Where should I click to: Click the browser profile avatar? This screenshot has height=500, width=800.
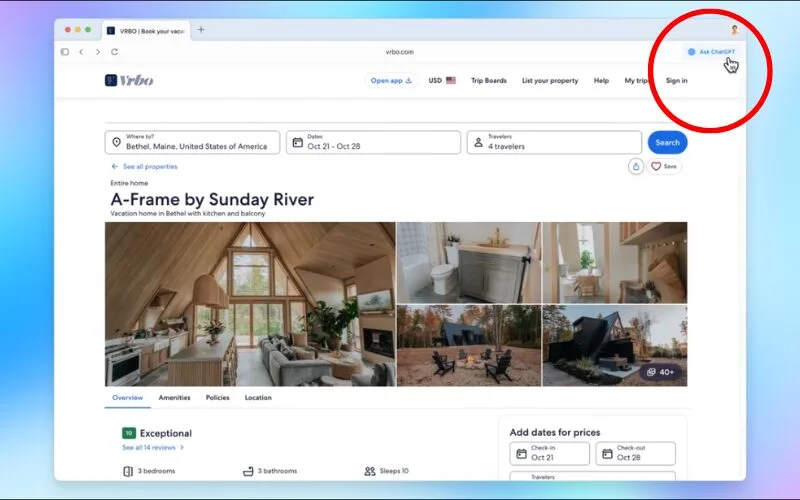tap(734, 30)
